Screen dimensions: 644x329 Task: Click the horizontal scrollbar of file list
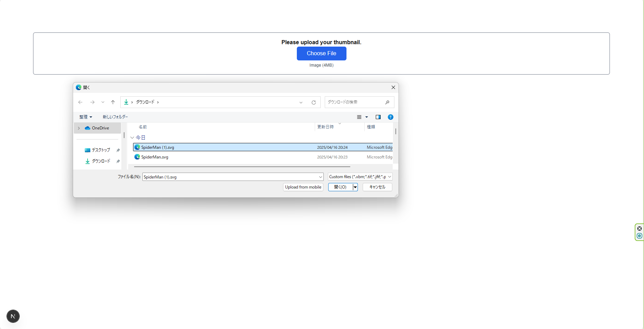tap(242, 167)
